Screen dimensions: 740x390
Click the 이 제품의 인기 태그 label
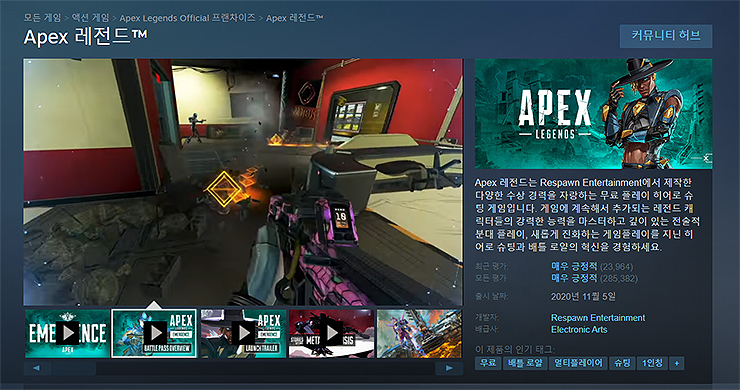point(514,350)
